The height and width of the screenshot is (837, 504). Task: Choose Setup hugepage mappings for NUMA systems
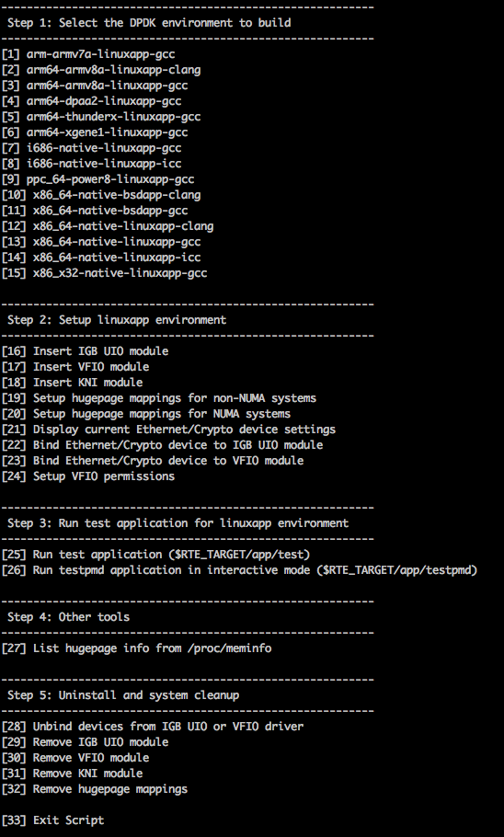click(145, 414)
